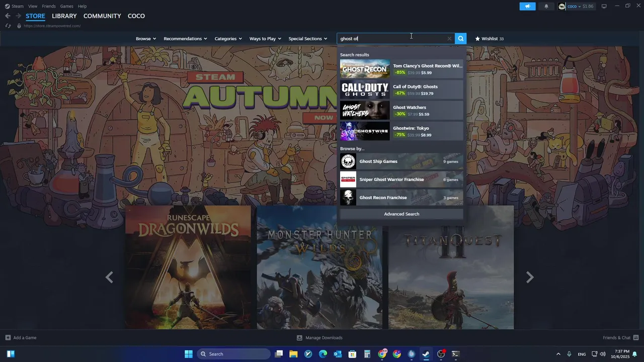Go back with the left arrow
Viewport: 644px width, 362px height.
click(8, 16)
